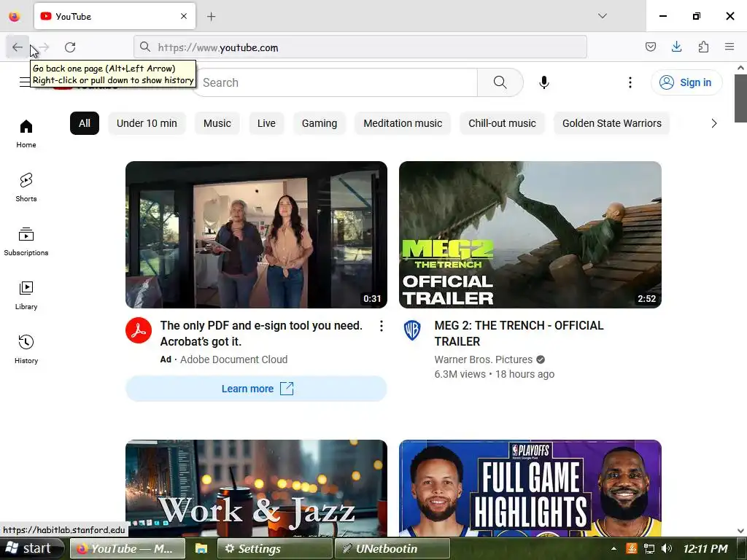Select the All filter chip
The height and width of the screenshot is (560, 747).
(x=85, y=123)
